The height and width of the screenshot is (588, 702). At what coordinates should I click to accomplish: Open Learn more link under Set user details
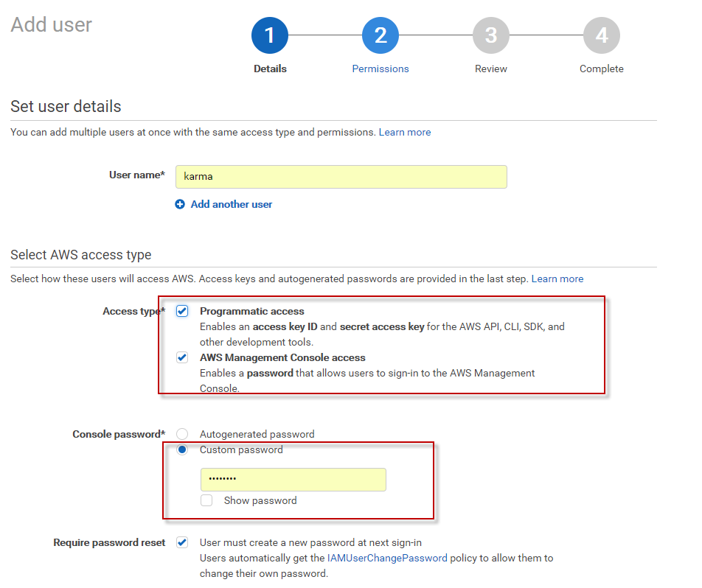[405, 132]
